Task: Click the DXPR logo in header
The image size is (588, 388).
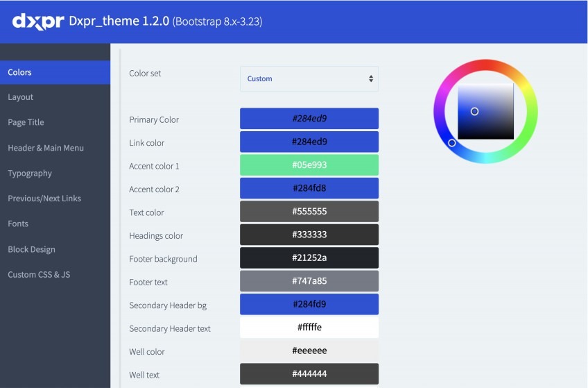Action: coord(37,21)
